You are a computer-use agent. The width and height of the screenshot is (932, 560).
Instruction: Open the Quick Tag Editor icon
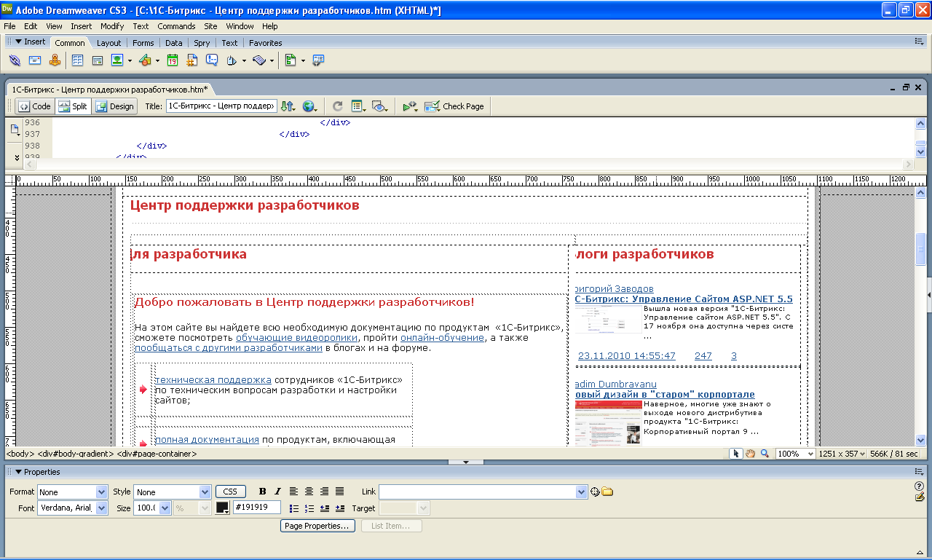tap(919, 497)
